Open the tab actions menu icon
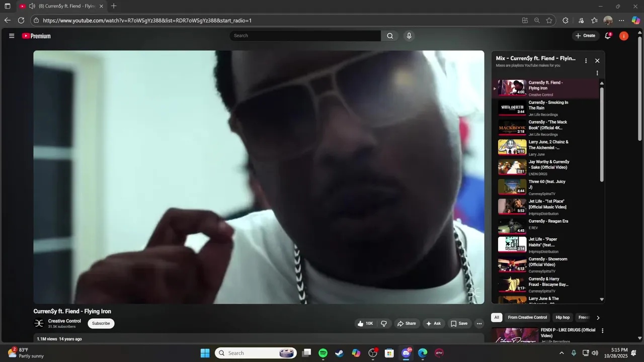 (x=8, y=6)
